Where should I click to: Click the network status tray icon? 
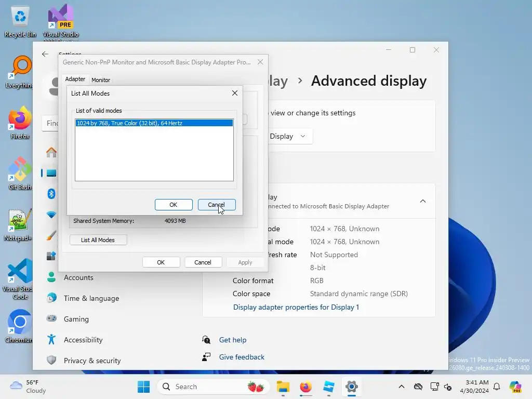(x=434, y=387)
